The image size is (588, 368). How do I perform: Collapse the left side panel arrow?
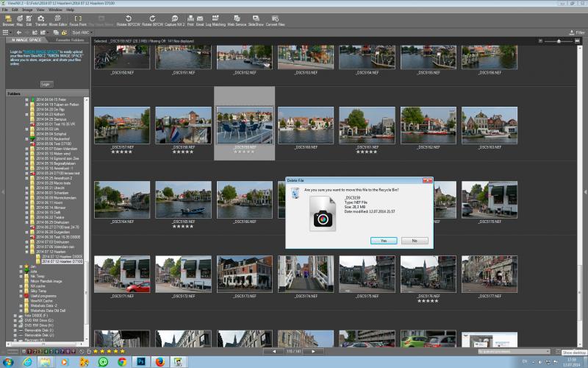tap(3, 192)
